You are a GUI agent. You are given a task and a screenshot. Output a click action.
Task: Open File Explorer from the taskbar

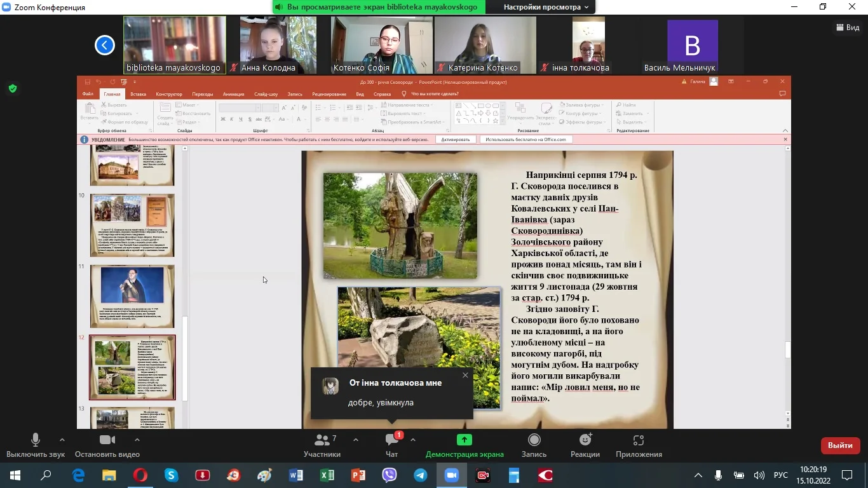[109, 475]
